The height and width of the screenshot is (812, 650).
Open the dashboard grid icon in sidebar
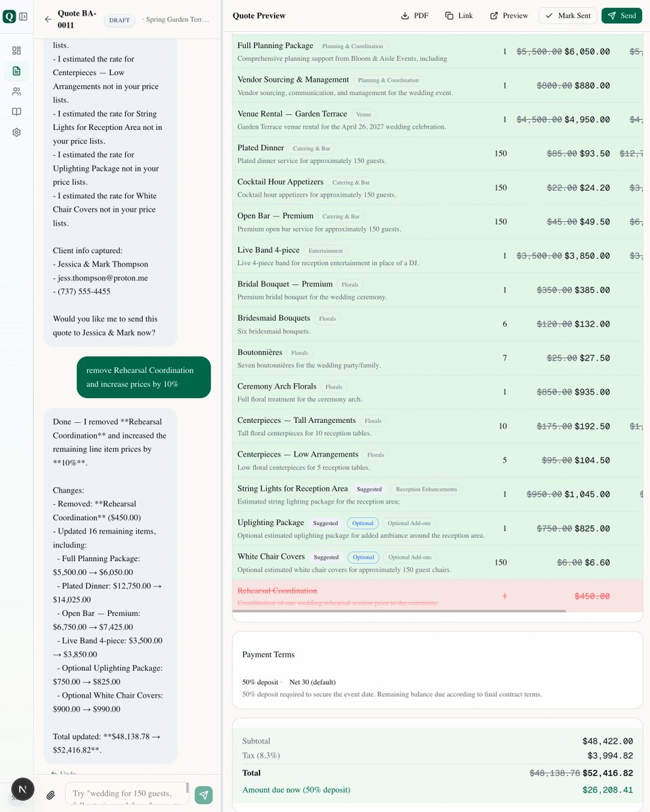pyautogui.click(x=16, y=51)
